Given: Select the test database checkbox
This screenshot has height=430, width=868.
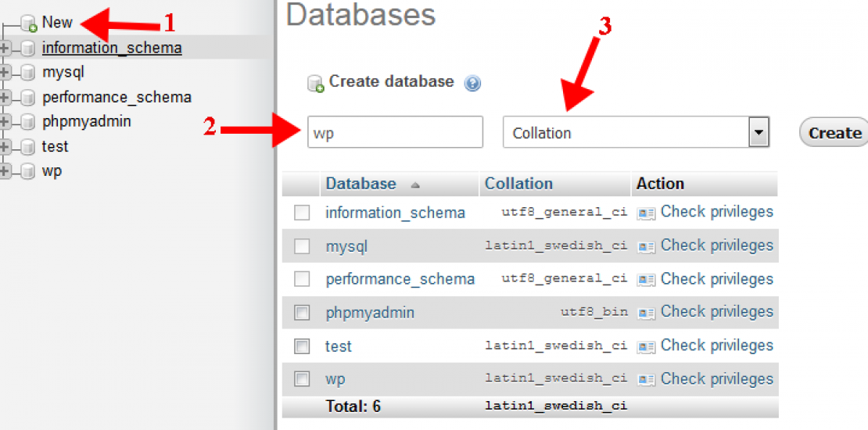Looking at the screenshot, I should point(302,346).
